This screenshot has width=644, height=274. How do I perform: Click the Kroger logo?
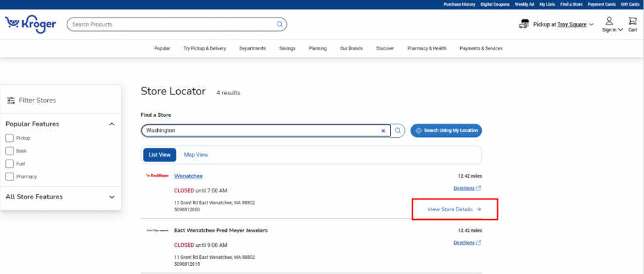[x=30, y=25]
